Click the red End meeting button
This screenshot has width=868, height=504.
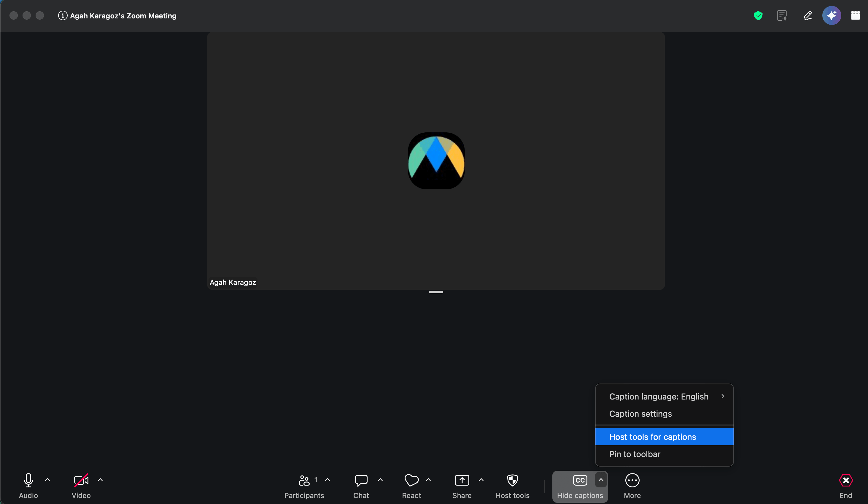[x=846, y=480]
